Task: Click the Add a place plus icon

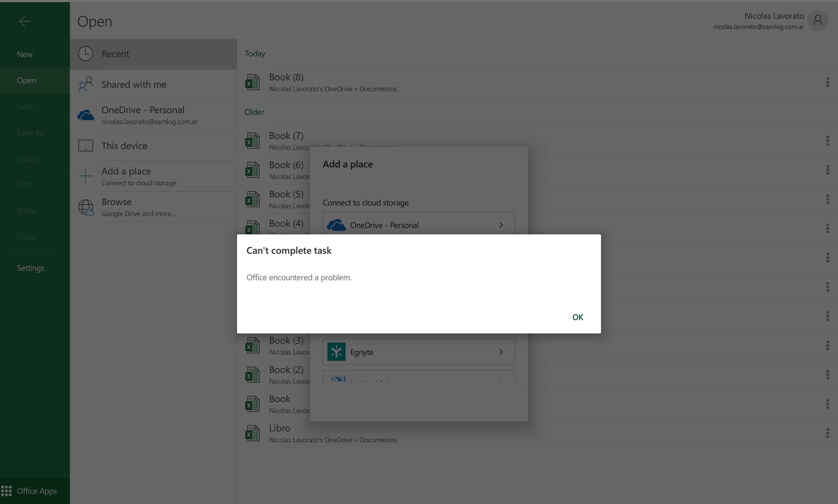Action: point(86,175)
